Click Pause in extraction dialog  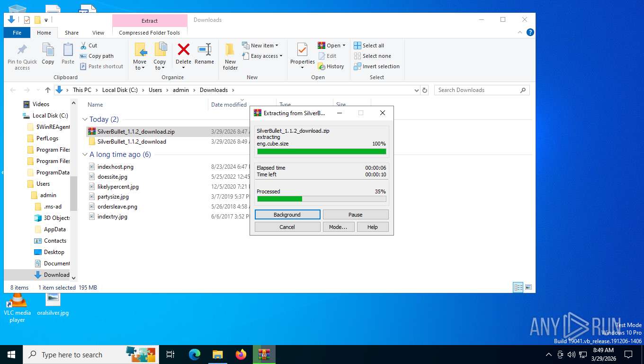(356, 215)
